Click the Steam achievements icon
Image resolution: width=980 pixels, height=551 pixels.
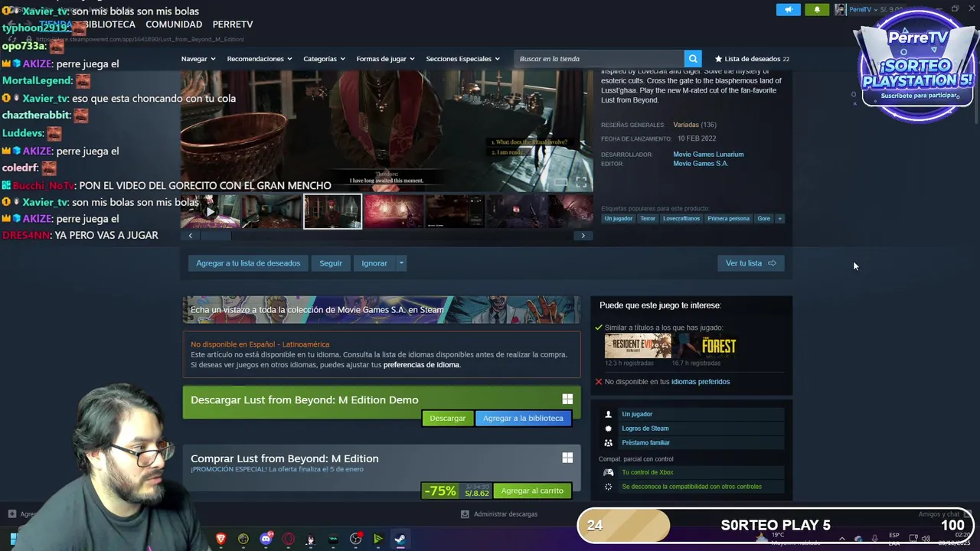tap(609, 429)
